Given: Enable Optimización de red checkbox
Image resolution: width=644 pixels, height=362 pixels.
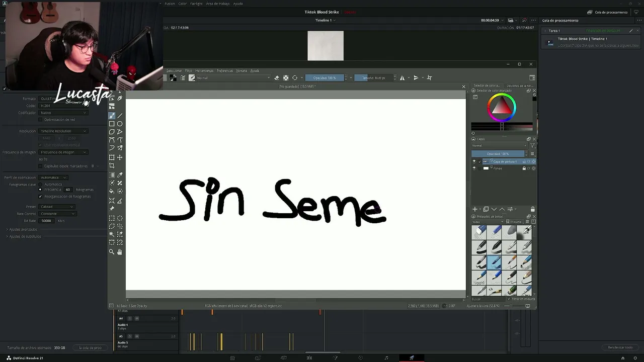Looking at the screenshot, I should 40,120.
